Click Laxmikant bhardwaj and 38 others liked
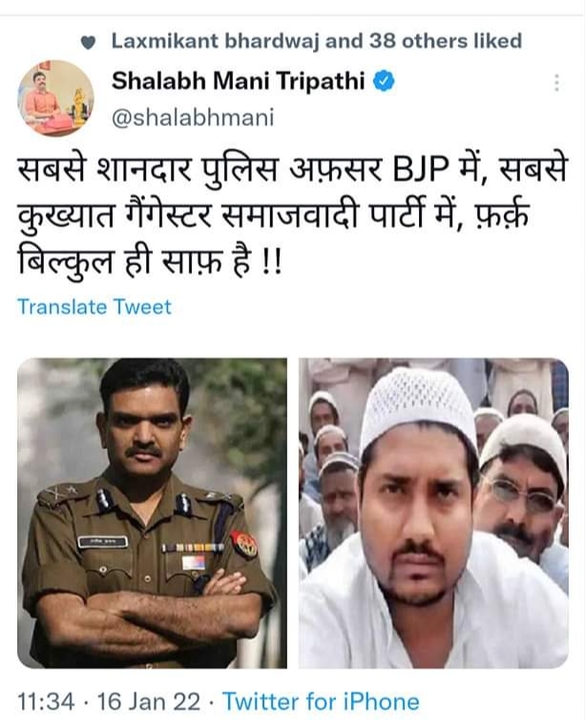This screenshot has width=585, height=720. (317, 41)
